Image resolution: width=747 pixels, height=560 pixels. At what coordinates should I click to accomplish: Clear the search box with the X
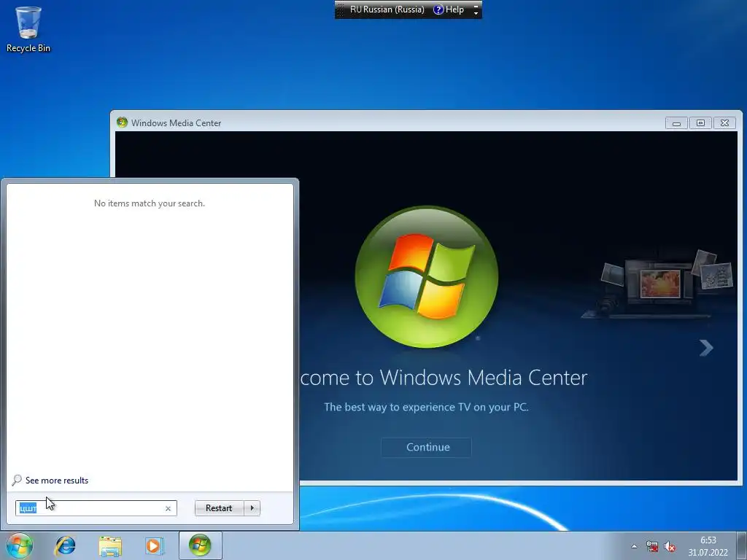click(x=168, y=508)
